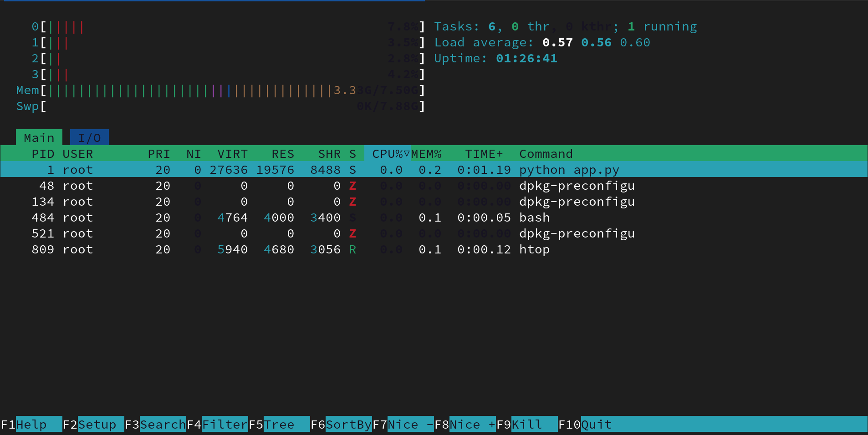The width and height of the screenshot is (868, 435).
Task: Sort processes by the MEM% column
Action: point(426,154)
